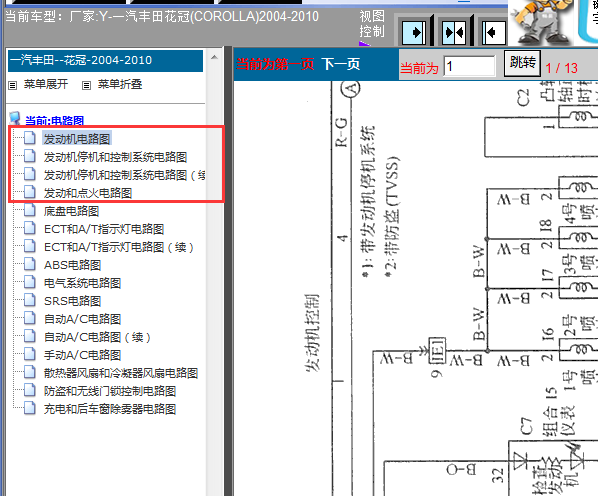Image resolution: width=598 pixels, height=496 pixels.
Task: Select 自动A/C电路图（续）in the tree
Action: coord(98,337)
